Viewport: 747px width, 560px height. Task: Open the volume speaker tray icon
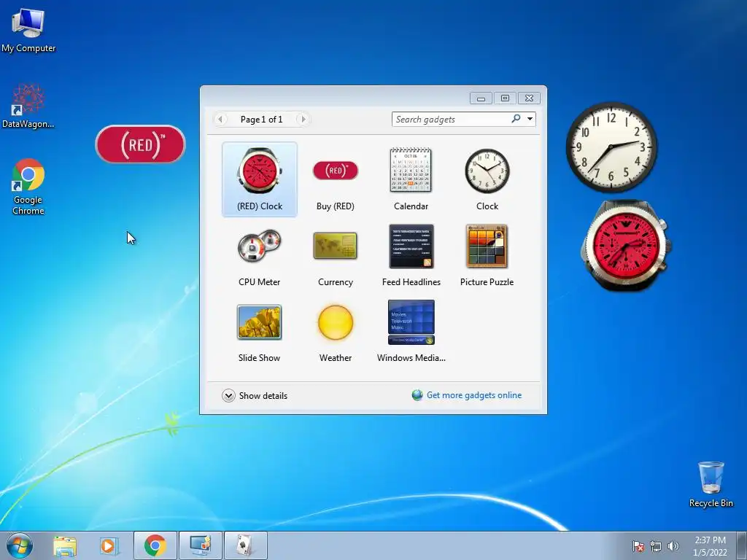[x=673, y=546]
